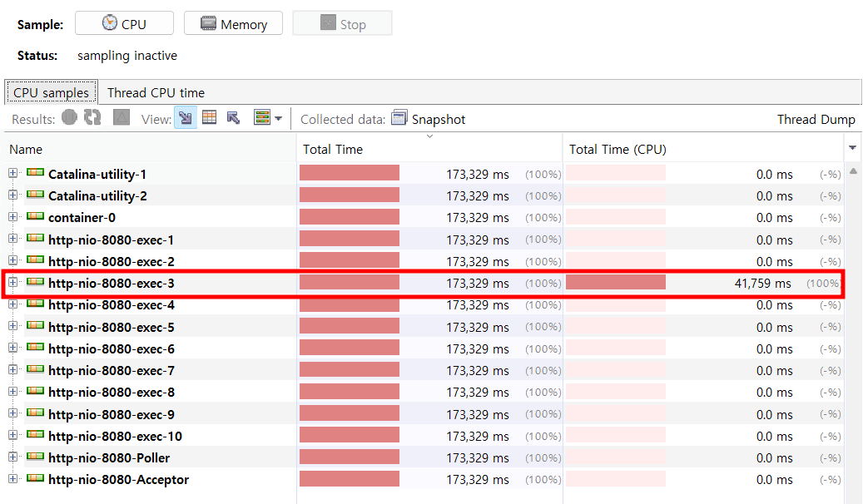Open the column chooser arrow at table corner
This screenshot has width=863, height=504.
coord(852,148)
